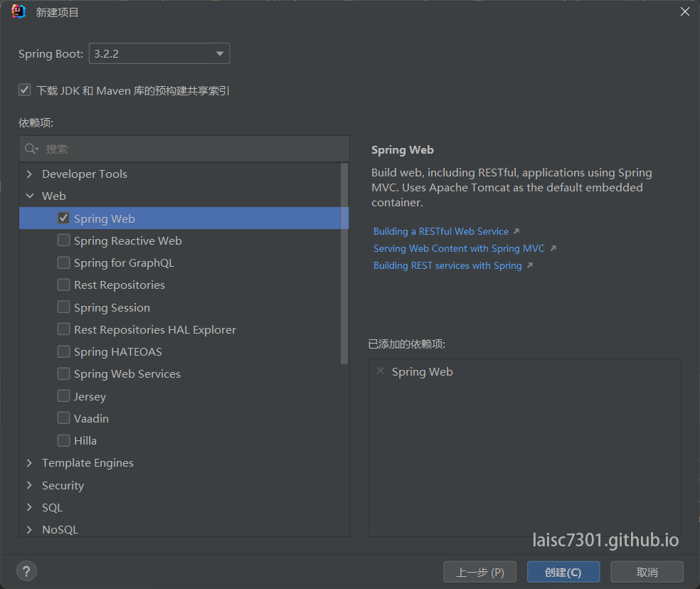Click the 创建 (Create) button
Screen dimensions: 700x589
tap(563, 572)
